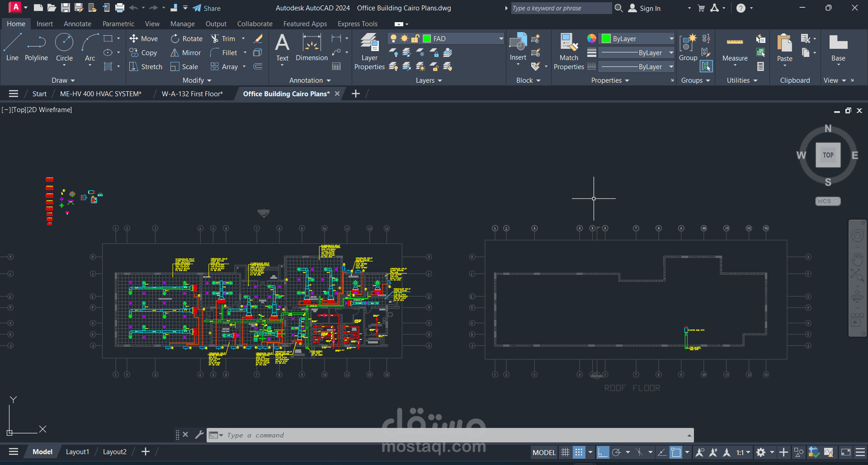
Task: Expand the Layers panel
Action: [x=429, y=80]
